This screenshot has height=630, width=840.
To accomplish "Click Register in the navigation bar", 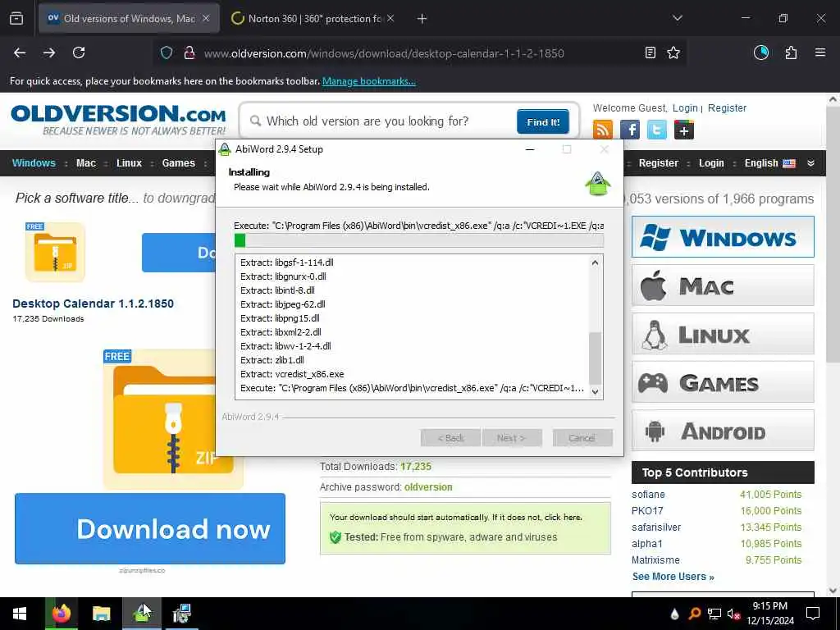I will [659, 163].
